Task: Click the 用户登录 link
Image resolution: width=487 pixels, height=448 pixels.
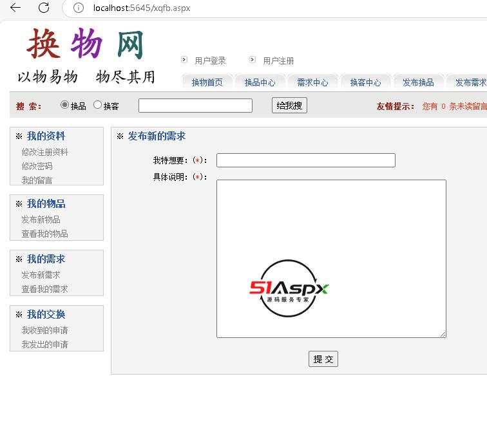Action: click(210, 61)
